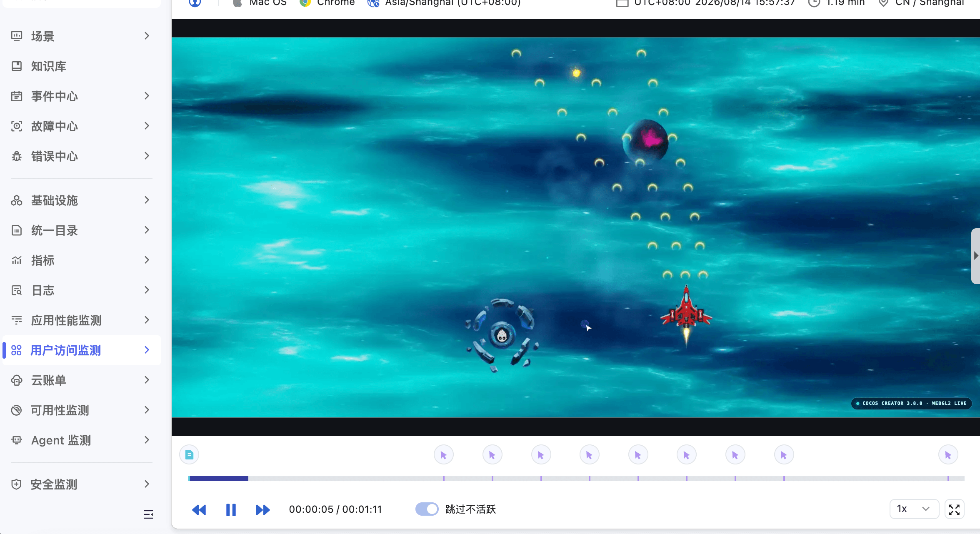Screen dimensions: 980x534
Task: Enter fullscreen mode for the replay
Action: tap(954, 509)
